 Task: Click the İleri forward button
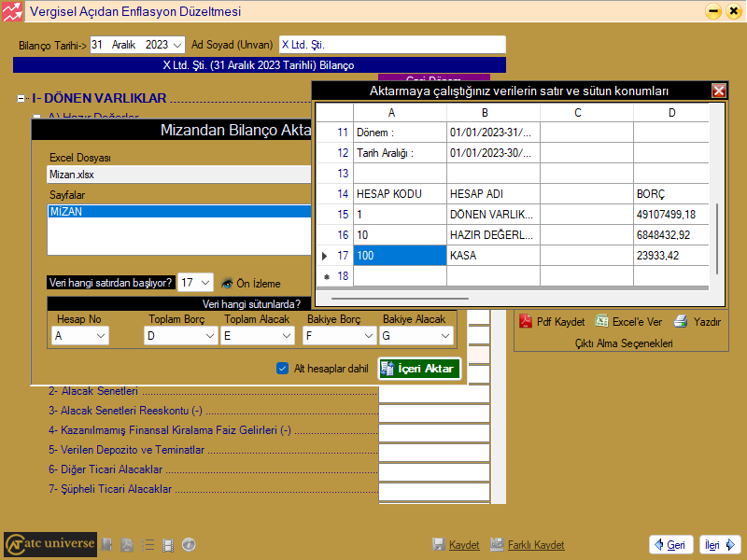coord(720,545)
